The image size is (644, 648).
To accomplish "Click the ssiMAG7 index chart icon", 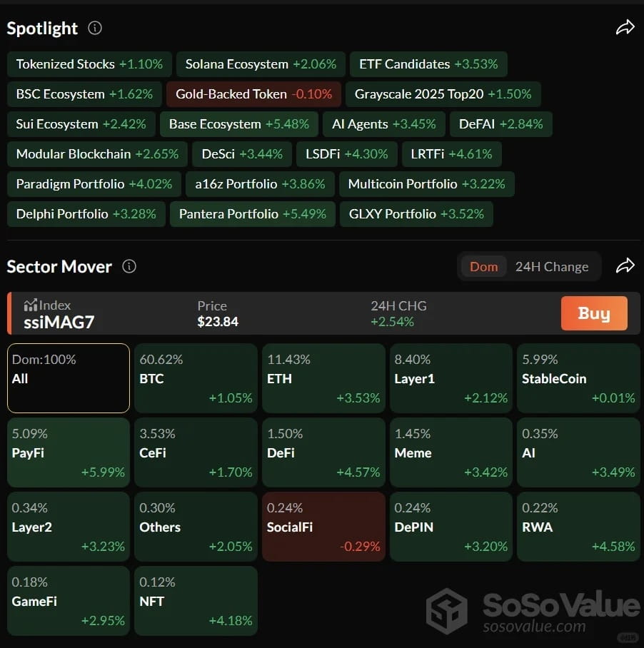I will pos(31,305).
